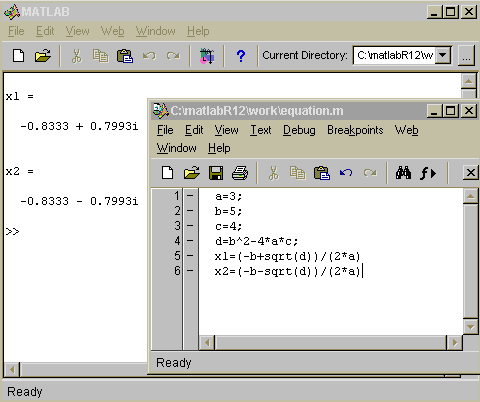The width and height of the screenshot is (480, 402).
Task: Click Copy icon in editor toolbar
Action: 297,173
